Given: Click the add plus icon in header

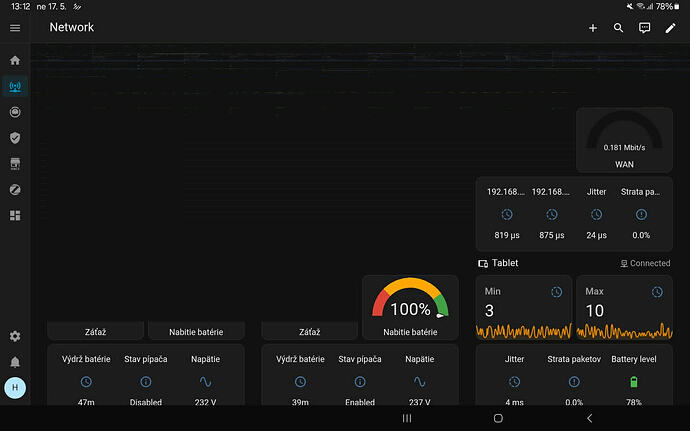Looking at the screenshot, I should pos(593,28).
